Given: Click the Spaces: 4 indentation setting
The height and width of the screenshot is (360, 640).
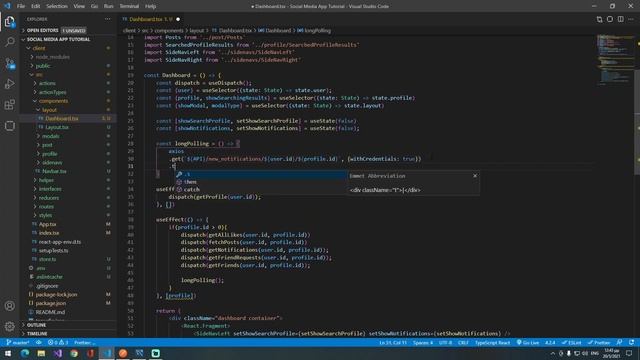Looking at the screenshot, I should coord(422,342).
